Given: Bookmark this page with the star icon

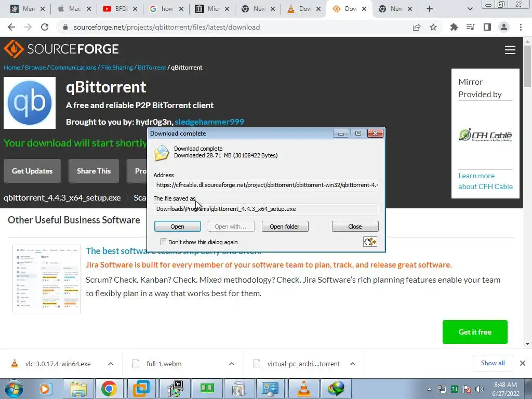Looking at the screenshot, I should click(x=433, y=27).
